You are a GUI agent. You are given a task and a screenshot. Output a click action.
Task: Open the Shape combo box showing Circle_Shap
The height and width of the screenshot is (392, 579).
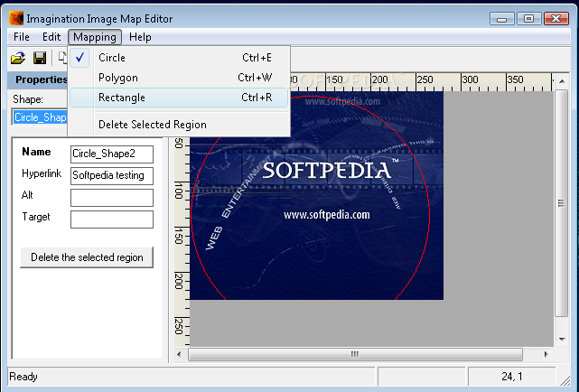(40, 117)
